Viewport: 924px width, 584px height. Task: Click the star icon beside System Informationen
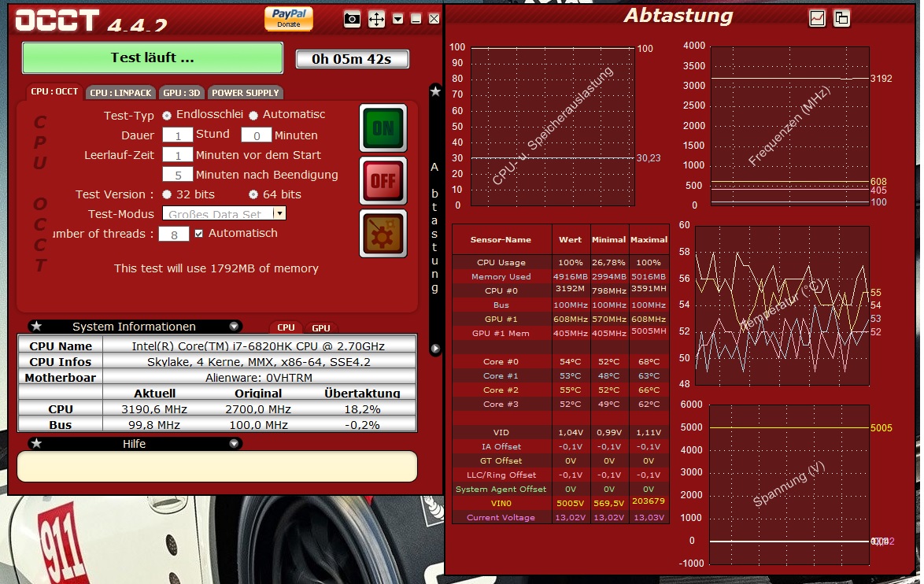click(x=36, y=327)
